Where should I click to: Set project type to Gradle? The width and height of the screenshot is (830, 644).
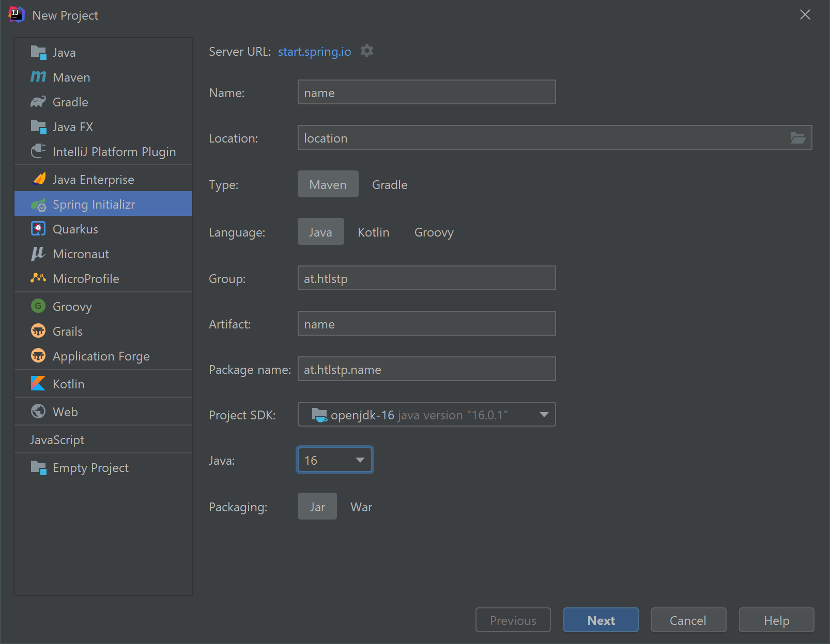click(390, 184)
